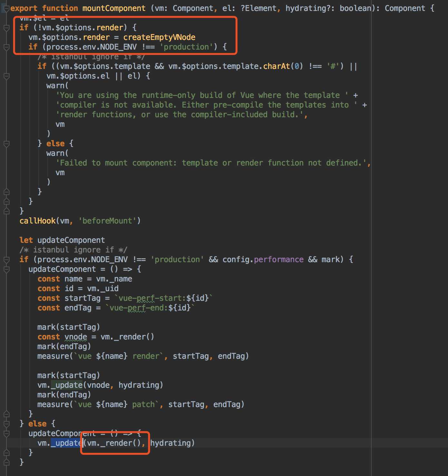
Task: Fold the final '} else {' block near bottom
Action: pyautogui.click(x=6, y=424)
